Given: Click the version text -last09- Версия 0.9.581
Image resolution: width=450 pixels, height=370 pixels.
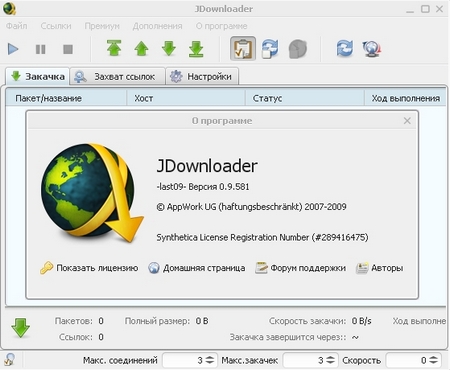Looking at the screenshot, I should (203, 186).
